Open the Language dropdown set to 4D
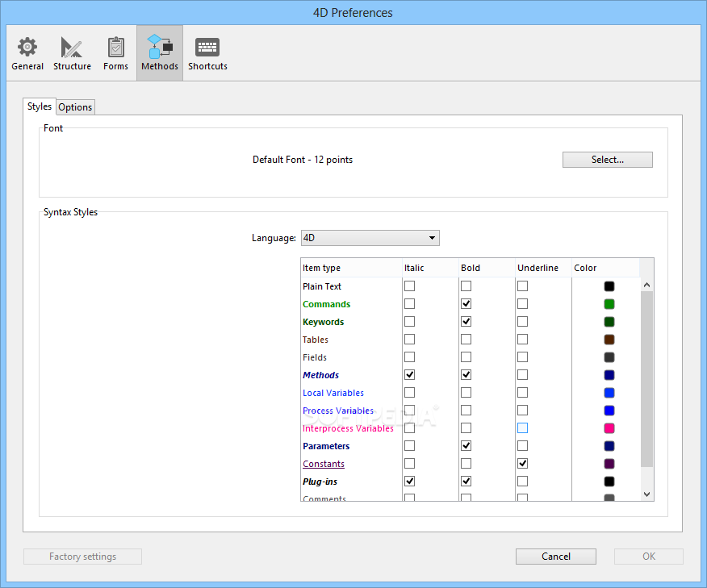The image size is (707, 588). [x=370, y=238]
